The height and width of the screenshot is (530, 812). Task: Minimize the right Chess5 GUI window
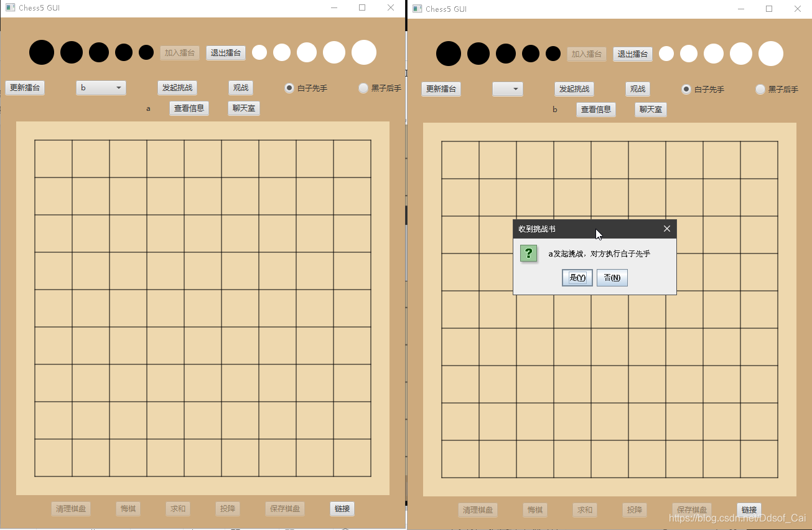[741, 9]
